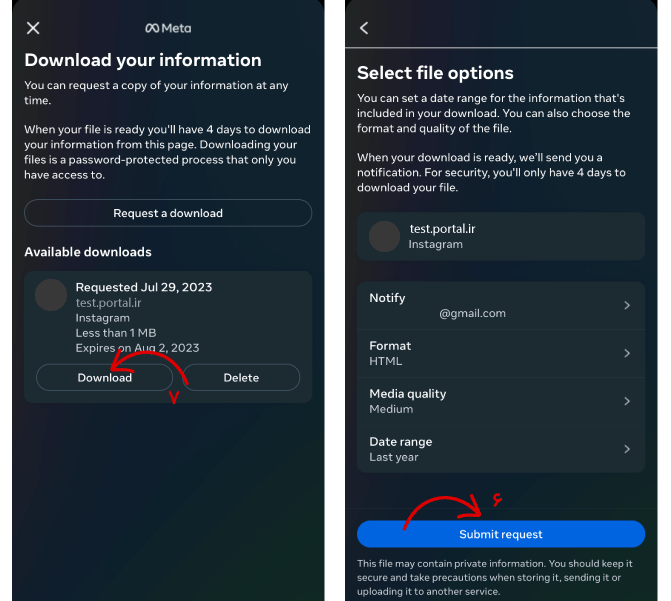Tap the chevron beside Date range

click(x=627, y=449)
